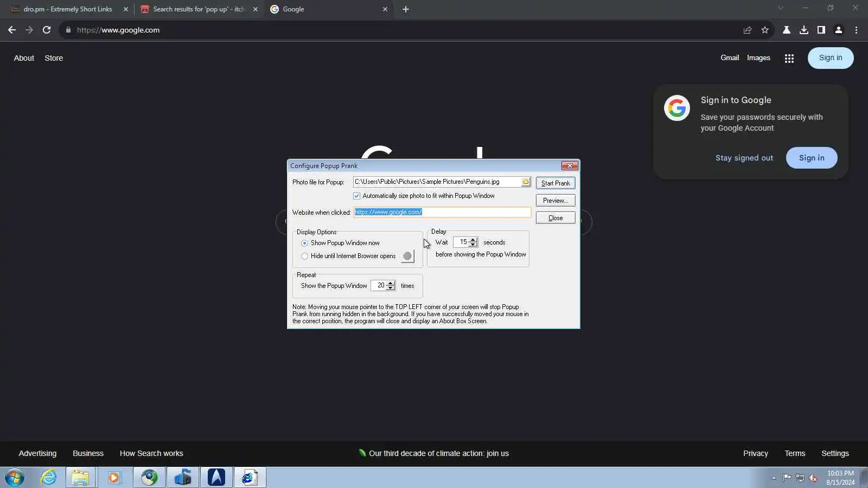Open Windows Explorer from the taskbar
The image size is (868, 488).
point(80,478)
